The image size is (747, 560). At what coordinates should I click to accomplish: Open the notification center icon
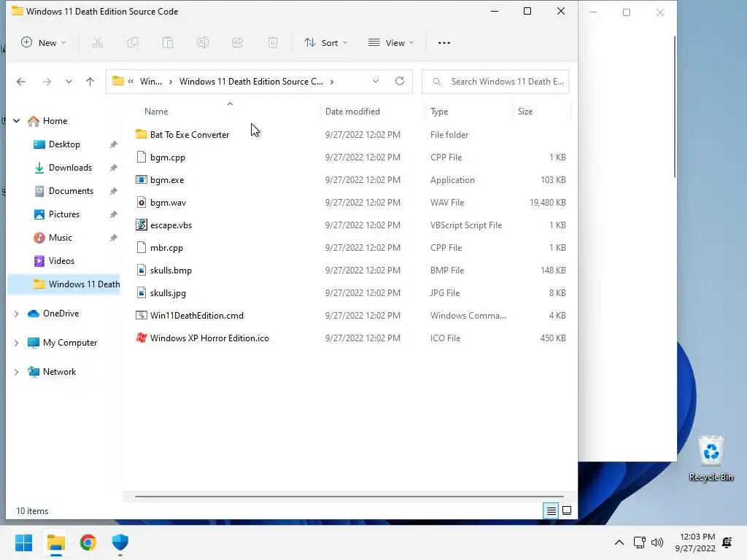[727, 542]
